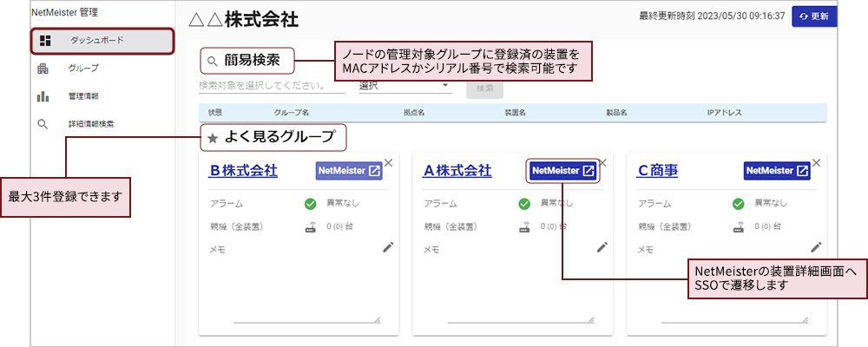Click the memo text area on C商事 card
This screenshot has height=347, width=868.
734,289
